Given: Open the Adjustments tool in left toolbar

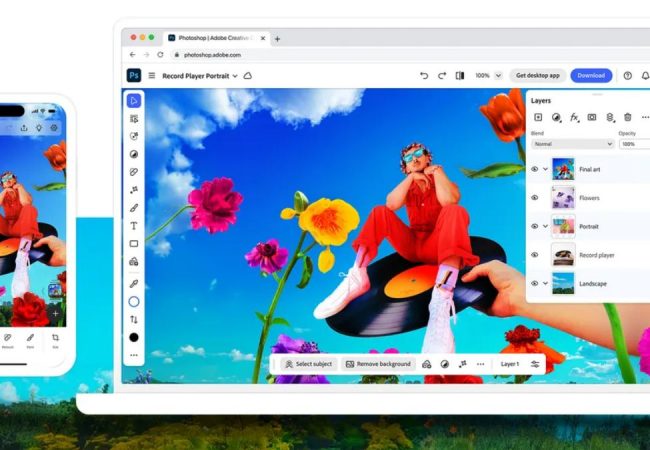Looking at the screenshot, I should [x=133, y=154].
